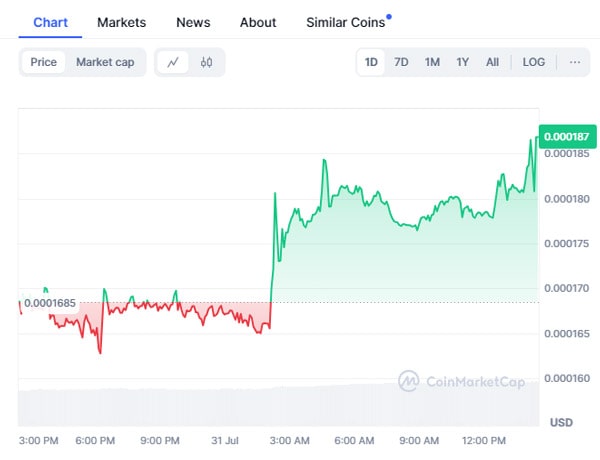The image size is (600, 460).
Task: Toggle chart to Price view
Action: click(44, 62)
